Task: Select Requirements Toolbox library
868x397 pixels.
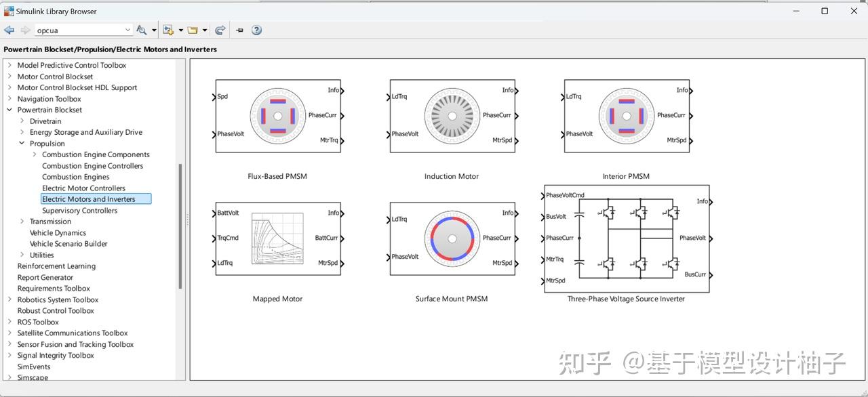Action: [x=54, y=289]
